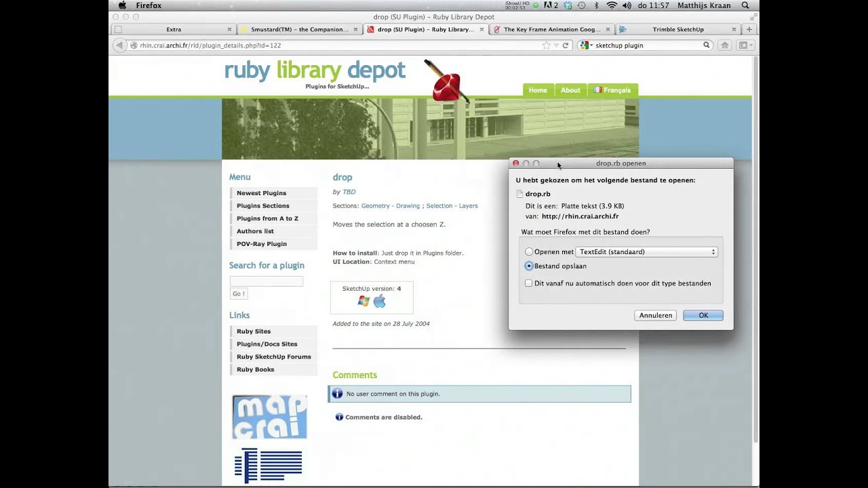
Task: Open the Home navigation link on the site
Action: [x=538, y=90]
